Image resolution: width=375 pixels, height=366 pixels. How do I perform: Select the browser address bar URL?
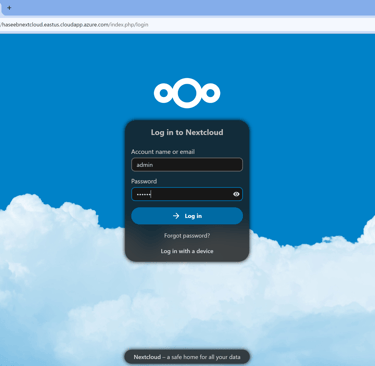click(74, 25)
